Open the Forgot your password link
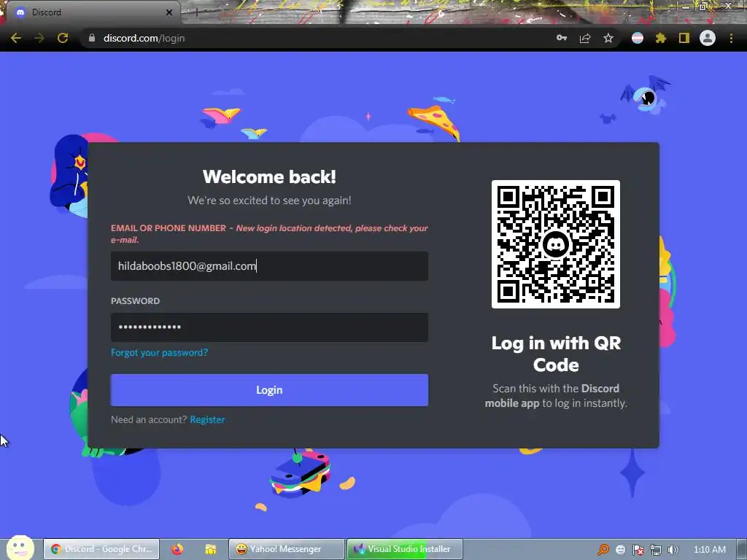Image resolution: width=747 pixels, height=560 pixels. [159, 352]
